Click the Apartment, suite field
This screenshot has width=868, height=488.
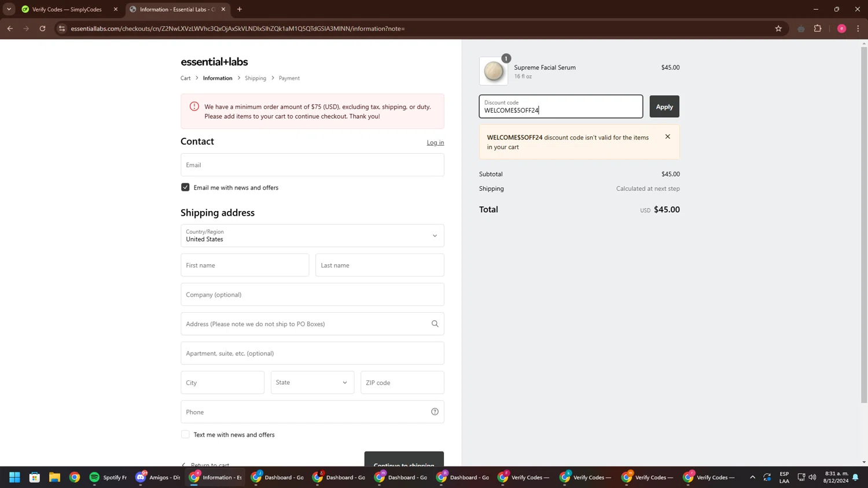312,353
